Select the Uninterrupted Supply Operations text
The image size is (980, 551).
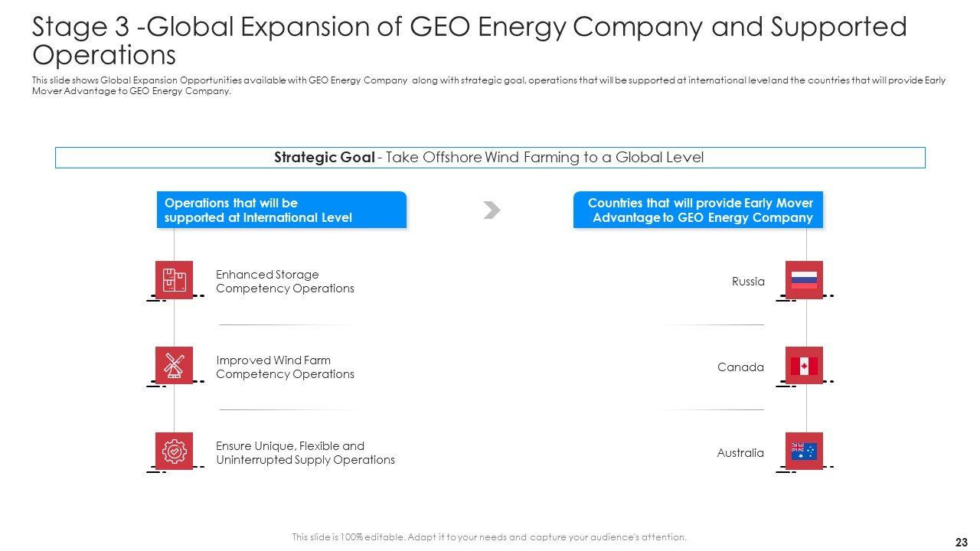305,453
